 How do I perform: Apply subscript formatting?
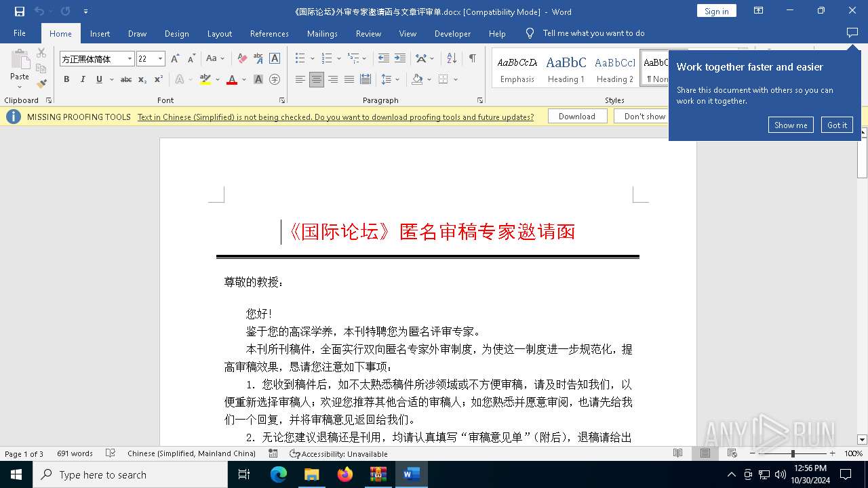(x=142, y=79)
